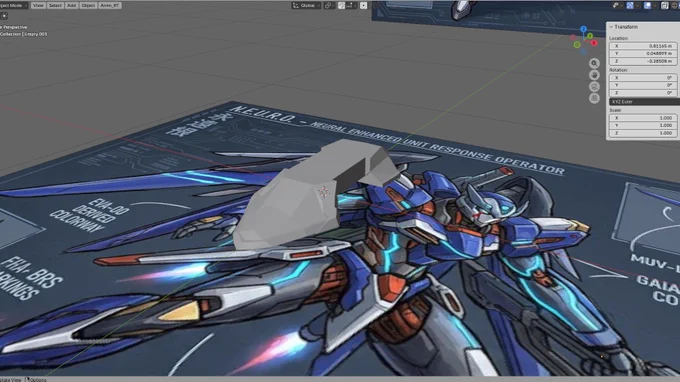Click the negative Z axis gizmo dot
This screenshot has width=680, height=382.
coord(584,51)
